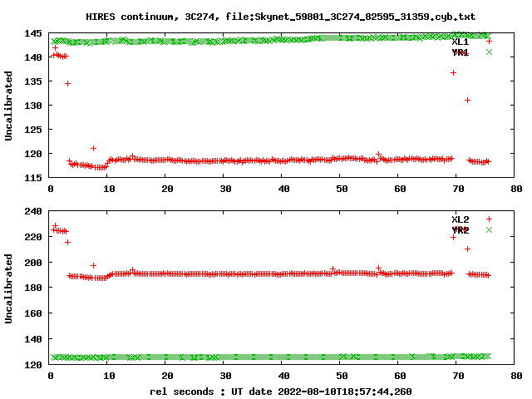The width and height of the screenshot is (532, 399).
Task: Click the 145 y-axis tick label
Action: point(33,33)
